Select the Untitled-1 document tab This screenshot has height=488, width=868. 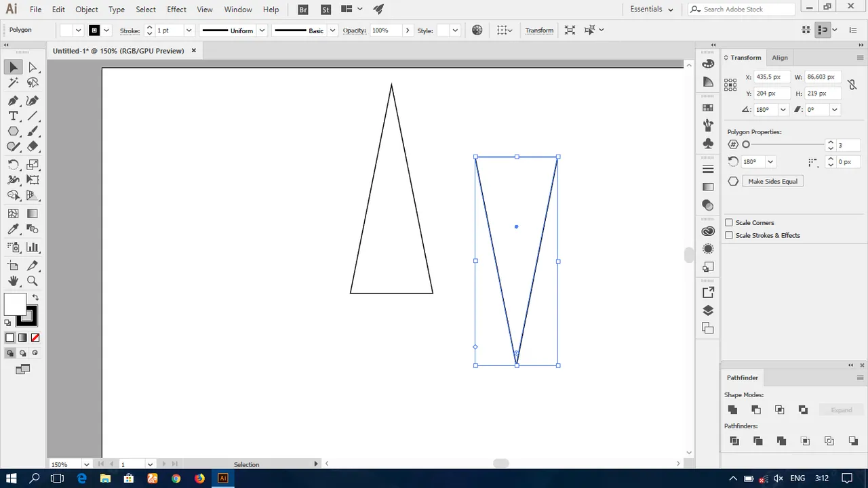click(118, 51)
